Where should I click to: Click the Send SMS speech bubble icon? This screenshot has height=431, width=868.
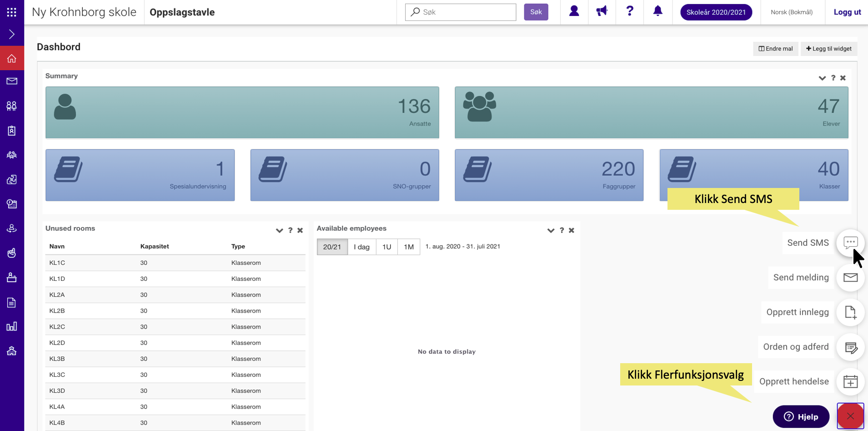(850, 243)
